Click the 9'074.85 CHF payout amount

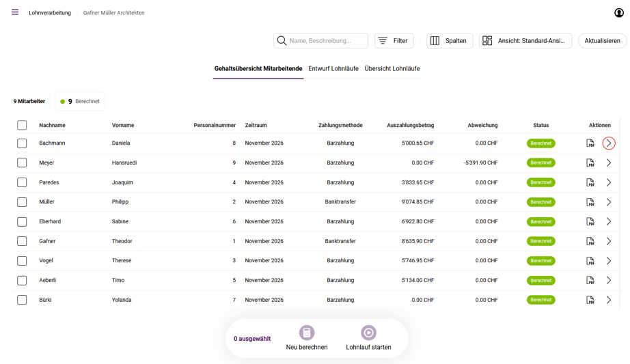click(417, 202)
